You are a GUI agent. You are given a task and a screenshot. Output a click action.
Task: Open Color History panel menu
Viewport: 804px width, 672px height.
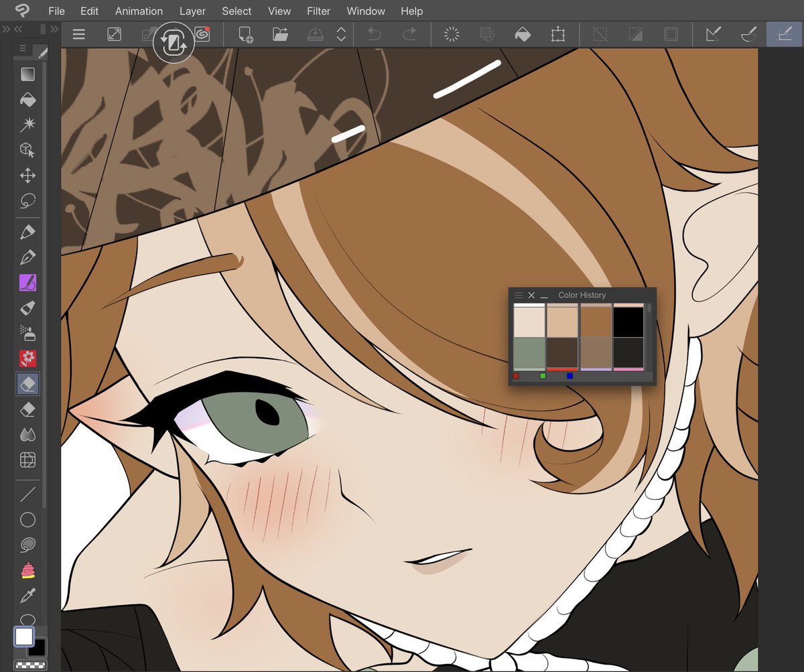[519, 295]
